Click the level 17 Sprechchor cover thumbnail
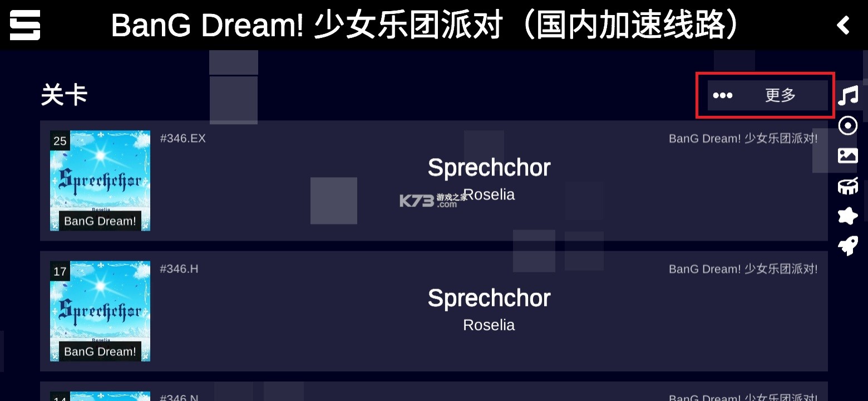Screen dimensions: 868x401 click(x=100, y=311)
